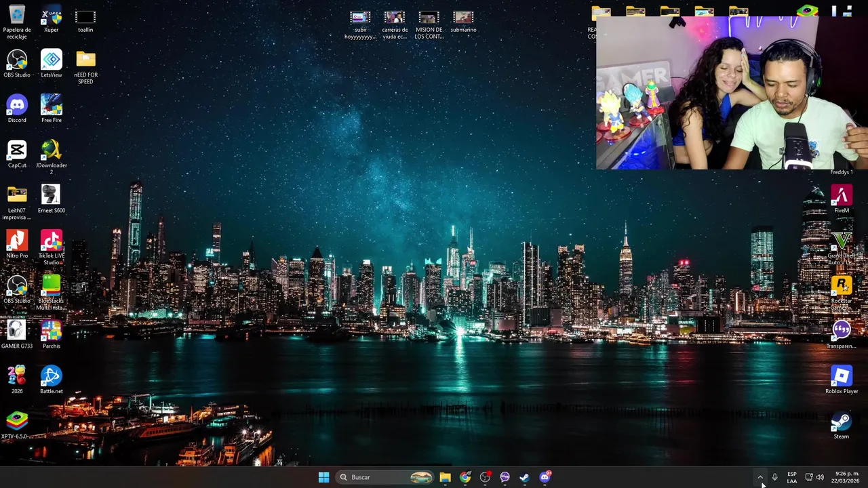Select the toallin desktop file
This screenshot has height=488, width=868.
pyautogui.click(x=85, y=19)
